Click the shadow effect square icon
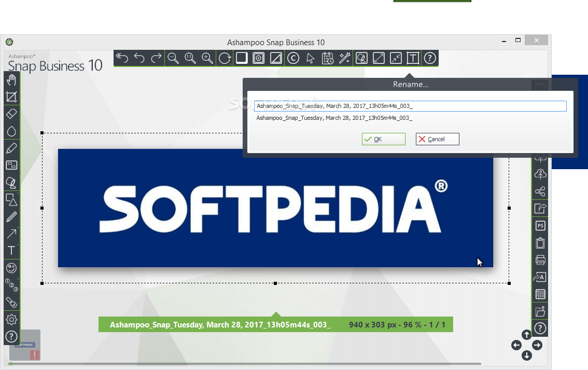This screenshot has height=370, width=588. coord(242,58)
